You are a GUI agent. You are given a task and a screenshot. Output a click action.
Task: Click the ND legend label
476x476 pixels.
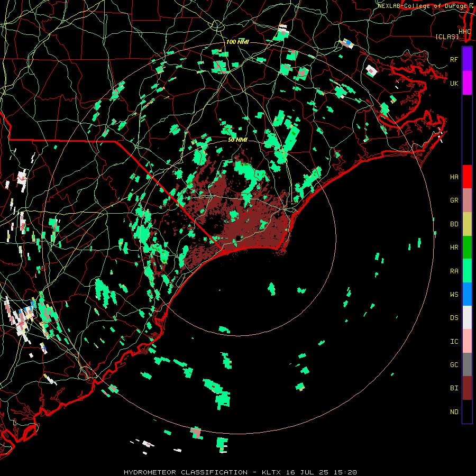coord(454,412)
